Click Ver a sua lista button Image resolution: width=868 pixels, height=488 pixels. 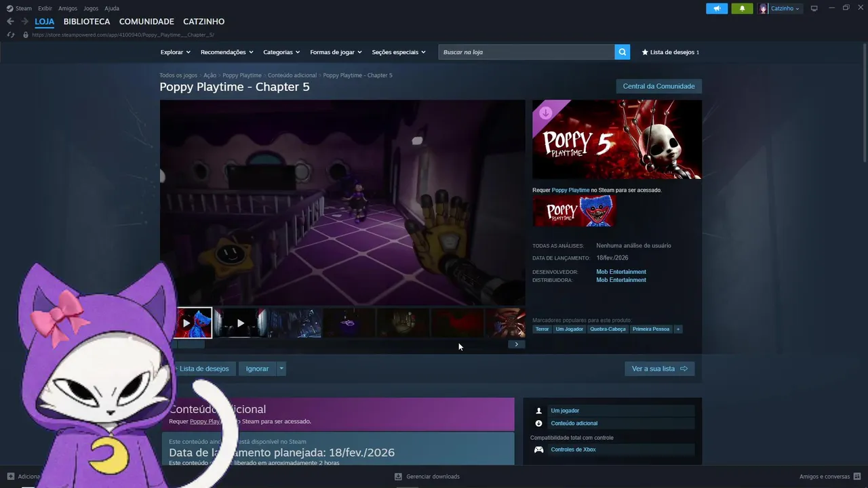coord(659,369)
